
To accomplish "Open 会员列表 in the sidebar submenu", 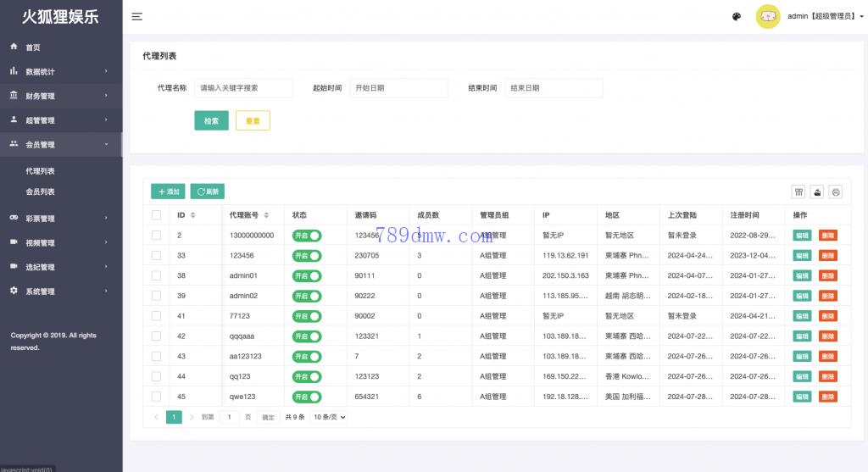I will [41, 192].
